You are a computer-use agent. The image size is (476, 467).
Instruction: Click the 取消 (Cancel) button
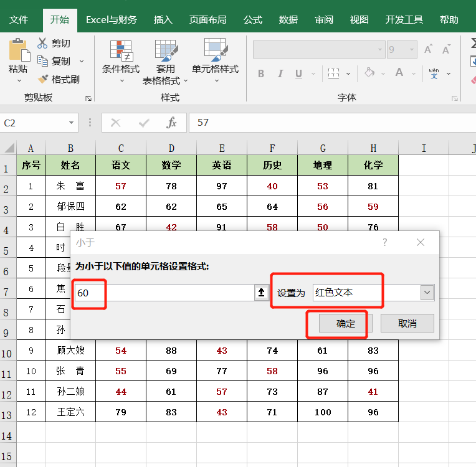click(407, 323)
